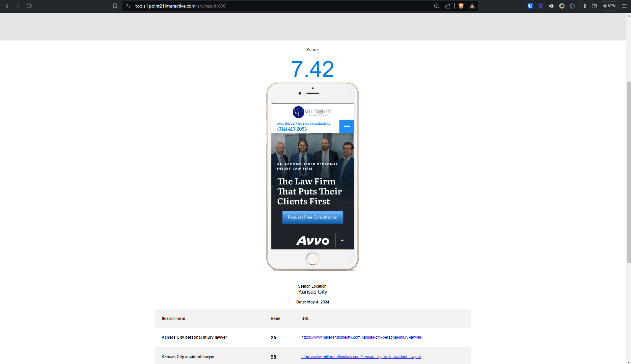Viewport: 631px width, 364px height.
Task: Open Brave Shields lion icon
Action: pos(461,6)
